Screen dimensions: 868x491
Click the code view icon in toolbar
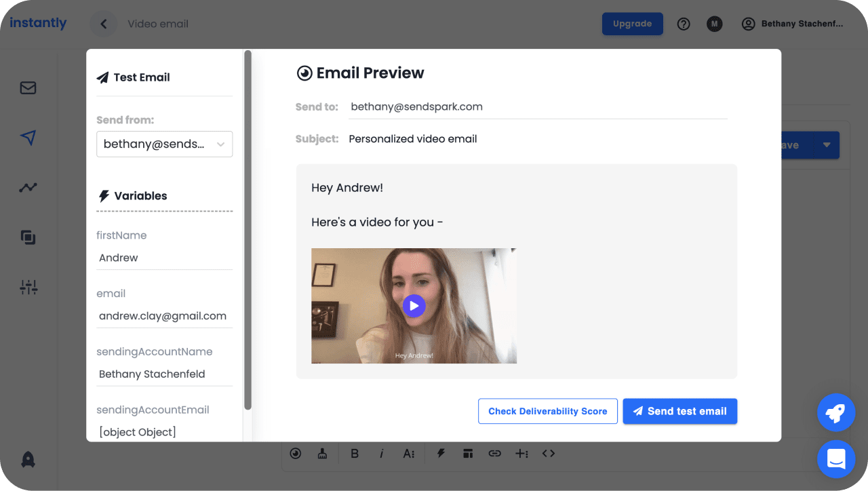click(549, 454)
